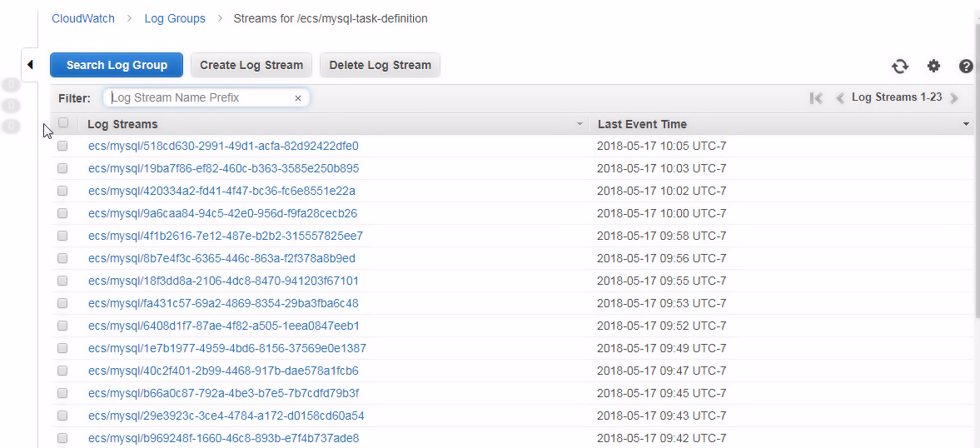Image resolution: width=980 pixels, height=448 pixels.
Task: Open log stream ecs/mysql/19ba7f86-ef82-460c-b363-3585e250b895
Action: coord(224,169)
